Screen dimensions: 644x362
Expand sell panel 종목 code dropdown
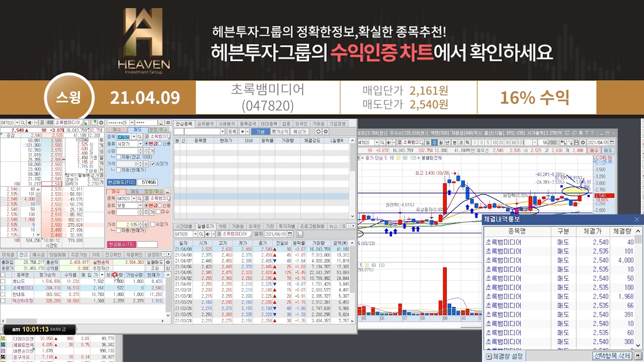[x=134, y=137]
